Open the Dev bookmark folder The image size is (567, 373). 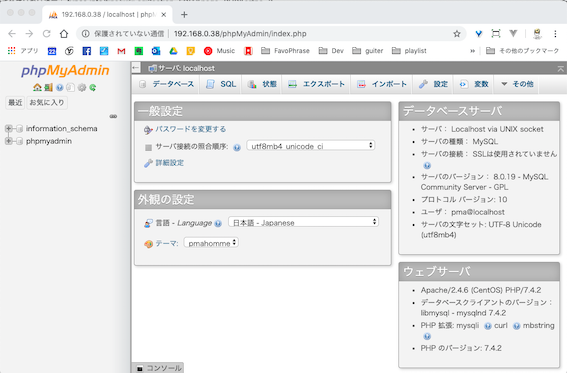coord(331,51)
